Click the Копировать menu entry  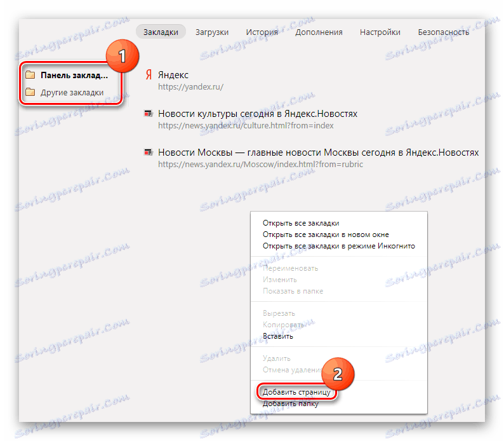click(283, 325)
